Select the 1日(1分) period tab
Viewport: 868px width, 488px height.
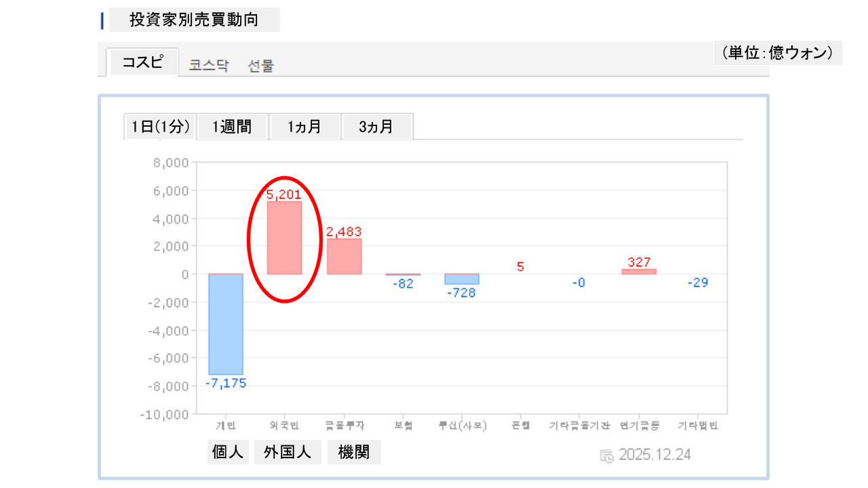(x=160, y=127)
